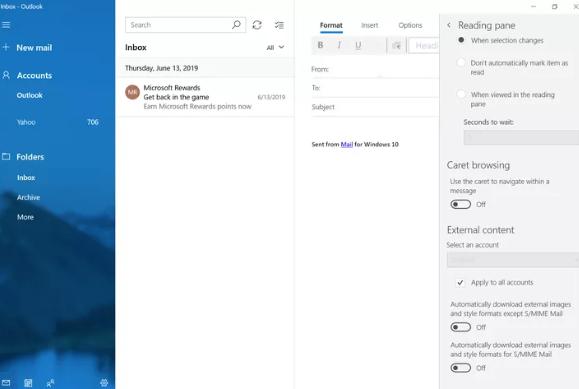Apply underline formatting

point(358,45)
